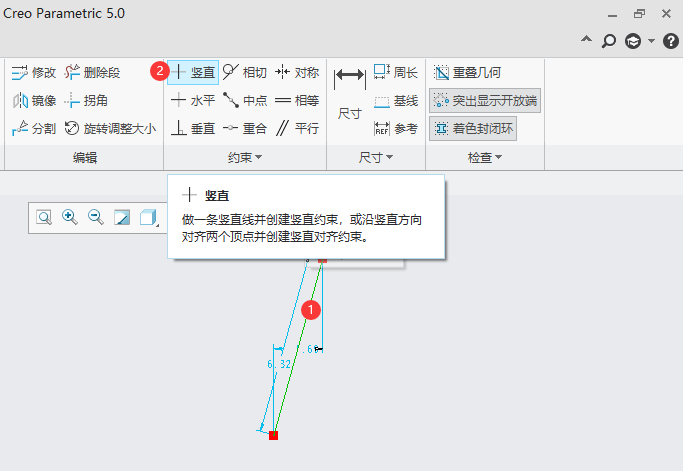
Task: Click the large 尺寸 (Dimension) tool
Action: pyautogui.click(x=349, y=93)
